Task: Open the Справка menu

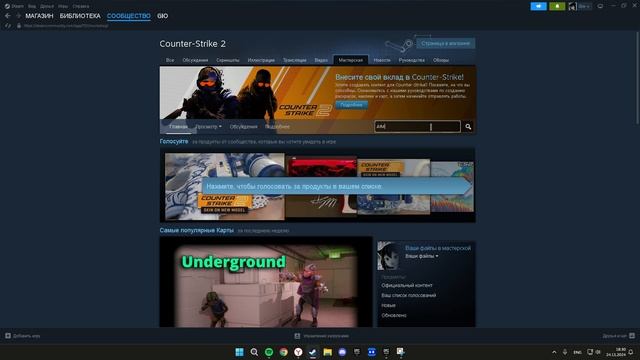Action: tap(80, 6)
